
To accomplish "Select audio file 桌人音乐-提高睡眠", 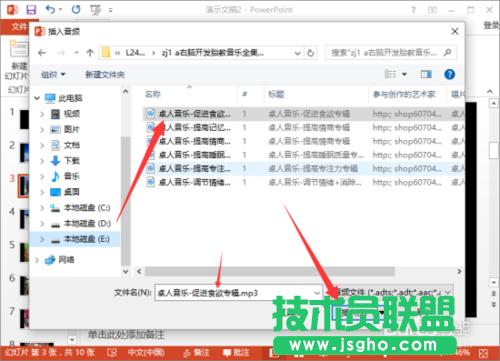I will tap(194, 155).
